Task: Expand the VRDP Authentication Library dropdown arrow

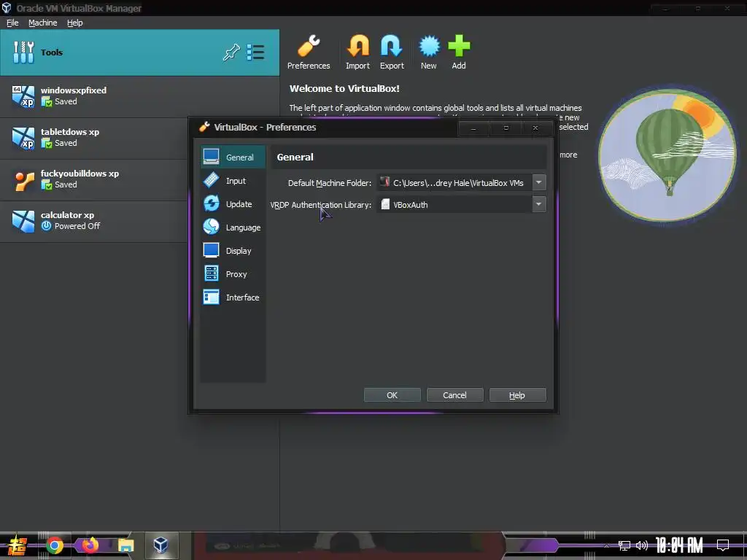Action: (539, 204)
